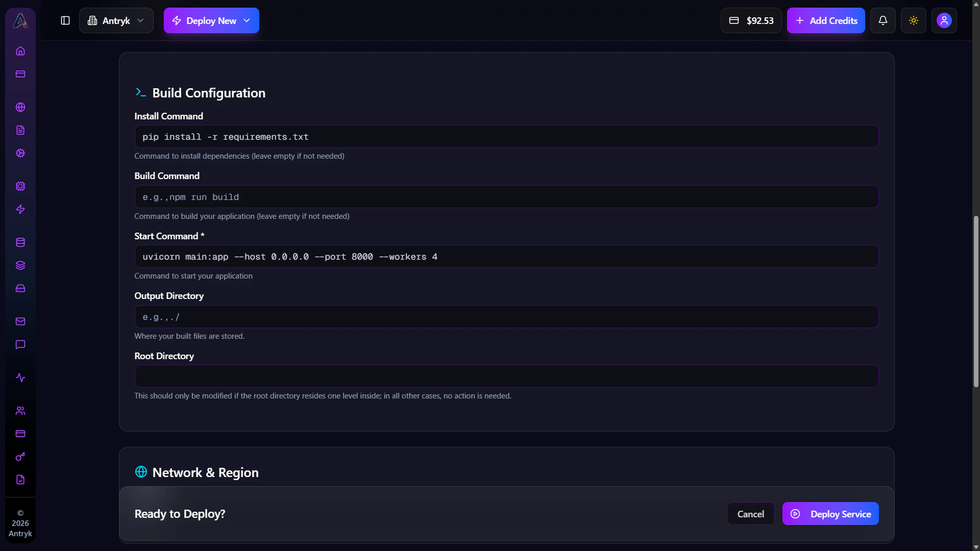Click the $92.53 credit balance
Image resolution: width=980 pixels, height=551 pixels.
[751, 20]
